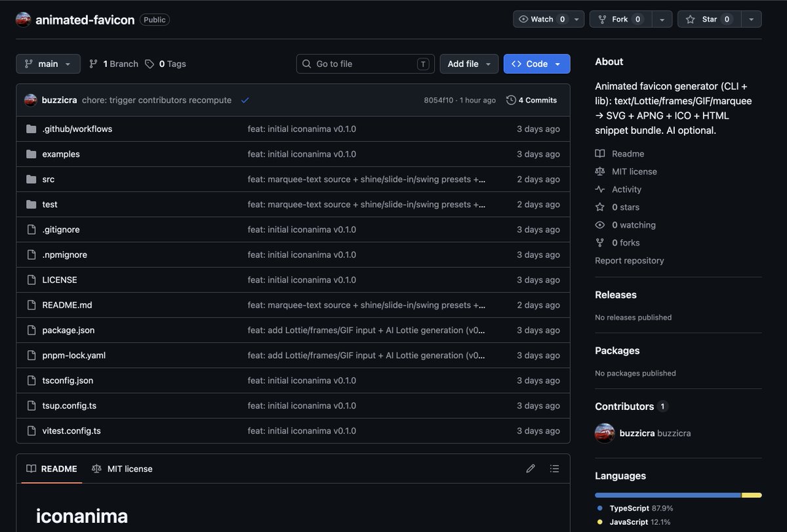The height and width of the screenshot is (532, 787).
Task: Open the JavaScript 12.1% language entry
Action: click(x=635, y=522)
